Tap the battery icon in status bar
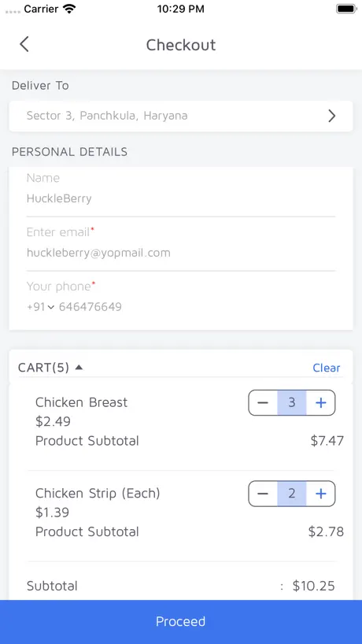 (346, 9)
